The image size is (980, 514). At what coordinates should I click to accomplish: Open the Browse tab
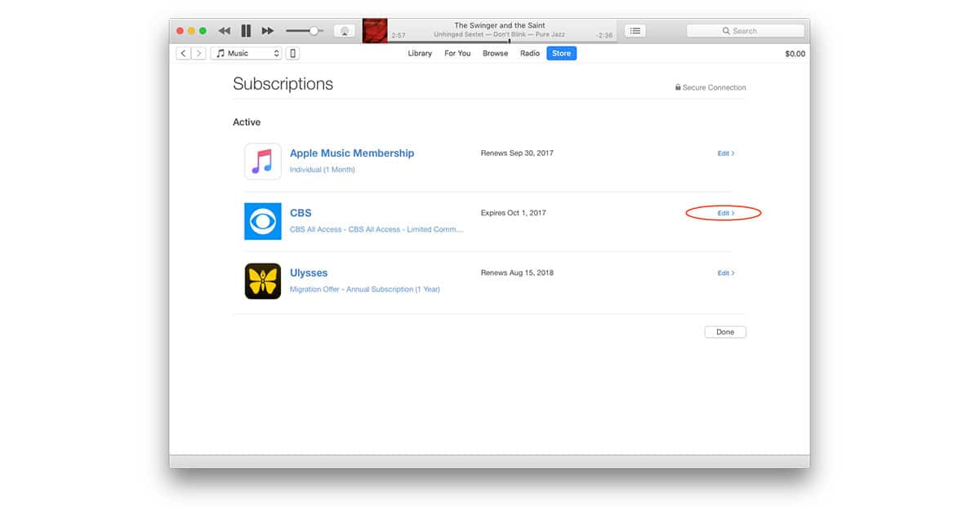(x=495, y=53)
